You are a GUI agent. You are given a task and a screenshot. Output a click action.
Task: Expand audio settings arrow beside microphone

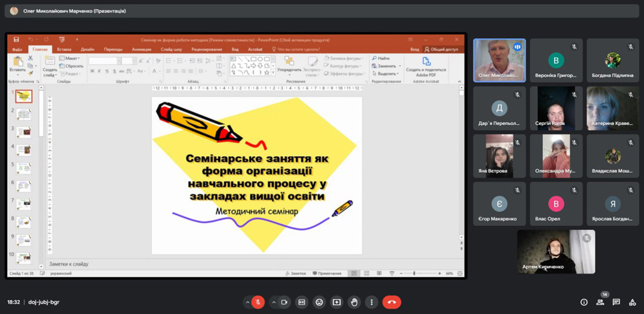click(x=247, y=302)
